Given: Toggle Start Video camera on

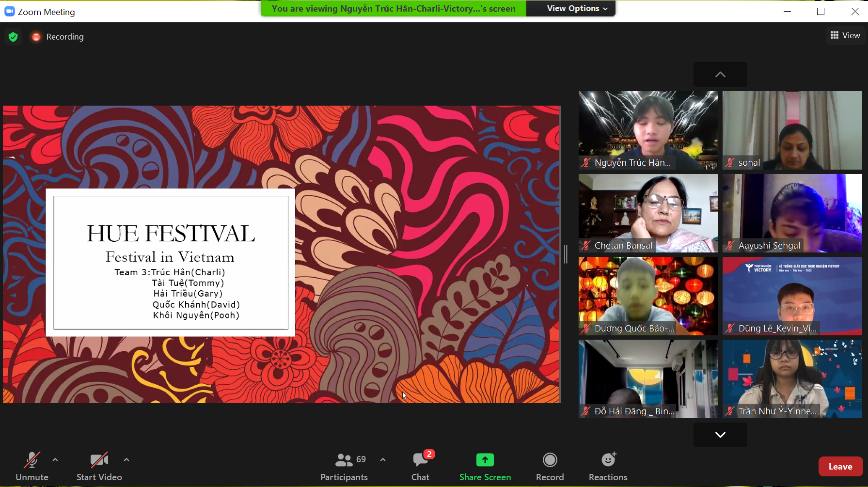Looking at the screenshot, I should click(x=99, y=460).
